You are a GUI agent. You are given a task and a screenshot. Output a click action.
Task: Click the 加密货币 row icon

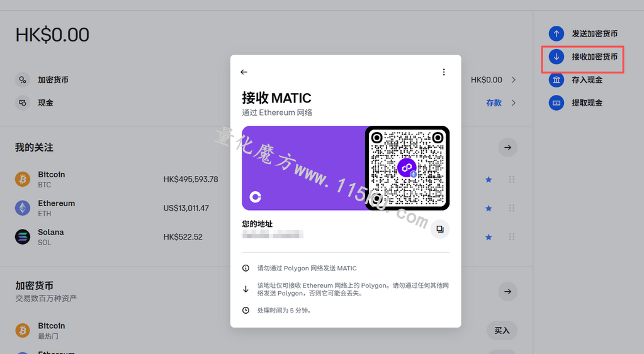pos(23,80)
